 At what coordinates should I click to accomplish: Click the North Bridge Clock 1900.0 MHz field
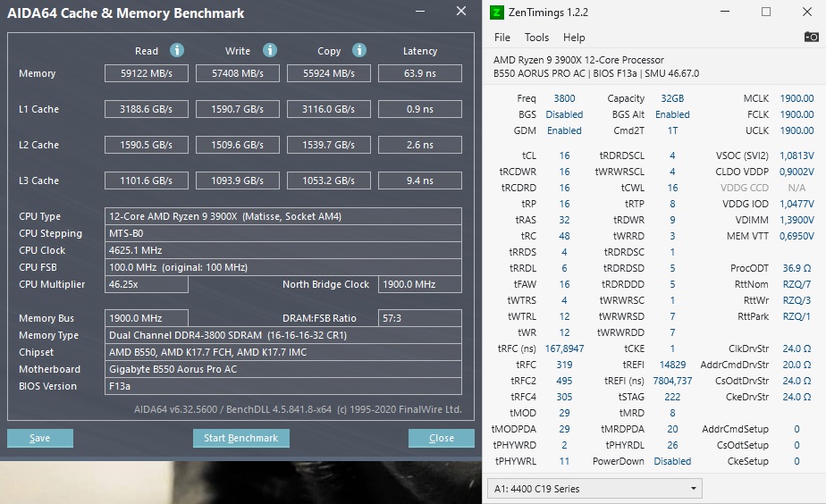pos(420,284)
